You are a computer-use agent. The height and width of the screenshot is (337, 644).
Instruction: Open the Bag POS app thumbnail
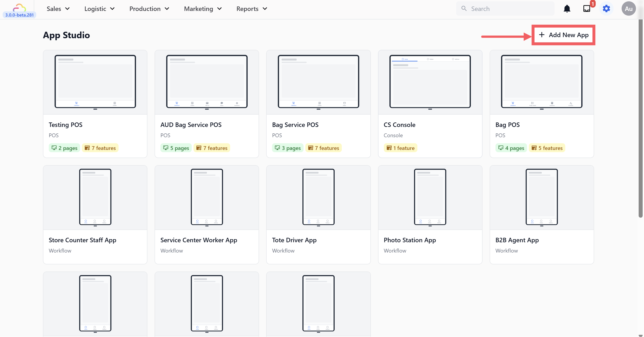pos(542,82)
